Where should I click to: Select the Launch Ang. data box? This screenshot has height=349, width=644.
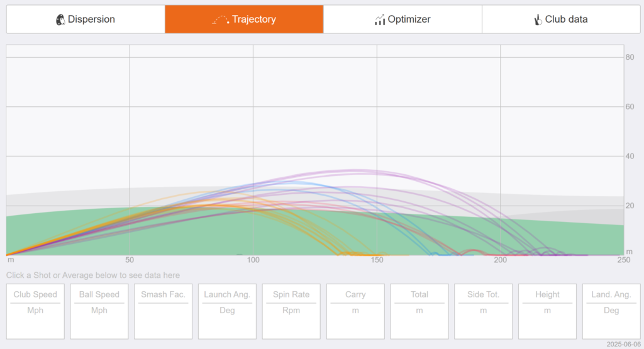[227, 311]
